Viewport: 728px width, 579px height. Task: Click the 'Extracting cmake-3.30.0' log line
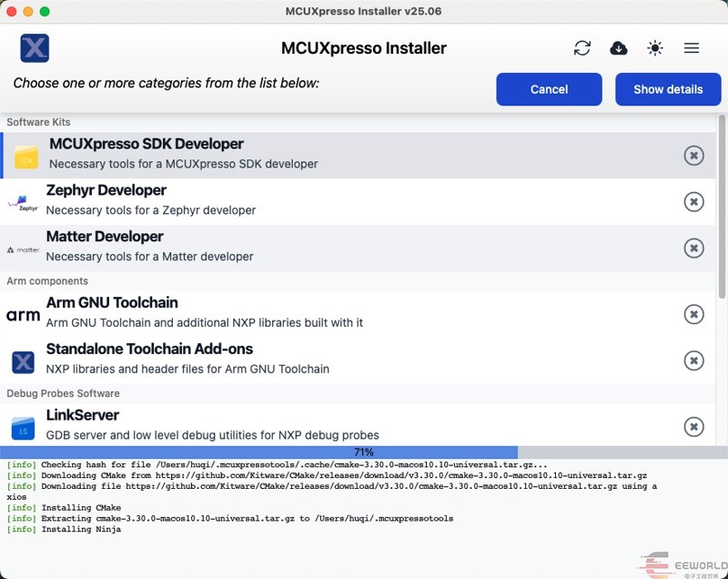[230, 519]
